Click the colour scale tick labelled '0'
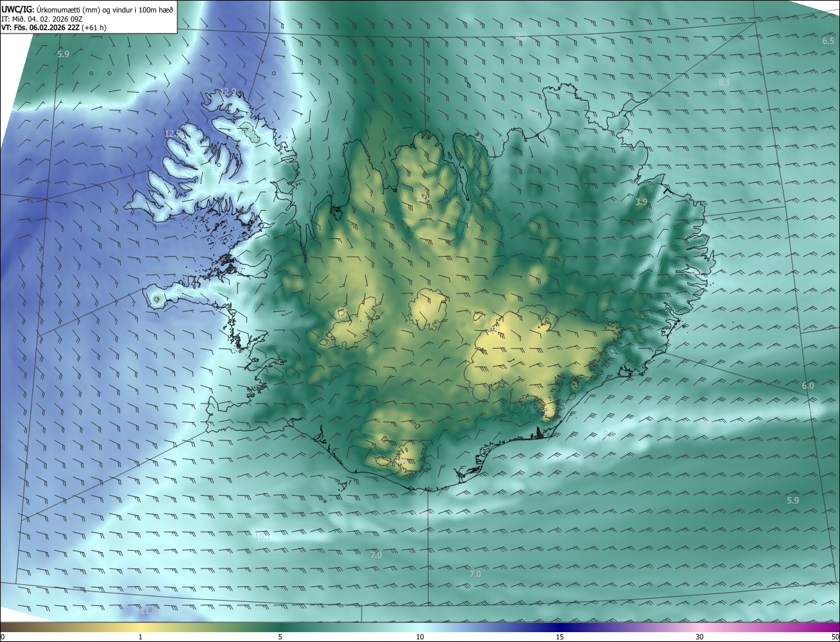The height and width of the screenshot is (642, 840). pyautogui.click(x=3, y=637)
